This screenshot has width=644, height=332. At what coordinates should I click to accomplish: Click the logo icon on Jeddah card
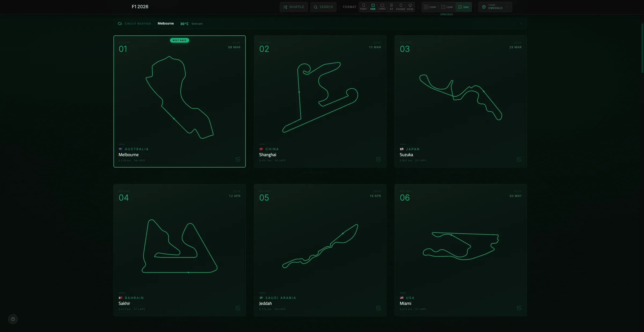[379, 308]
